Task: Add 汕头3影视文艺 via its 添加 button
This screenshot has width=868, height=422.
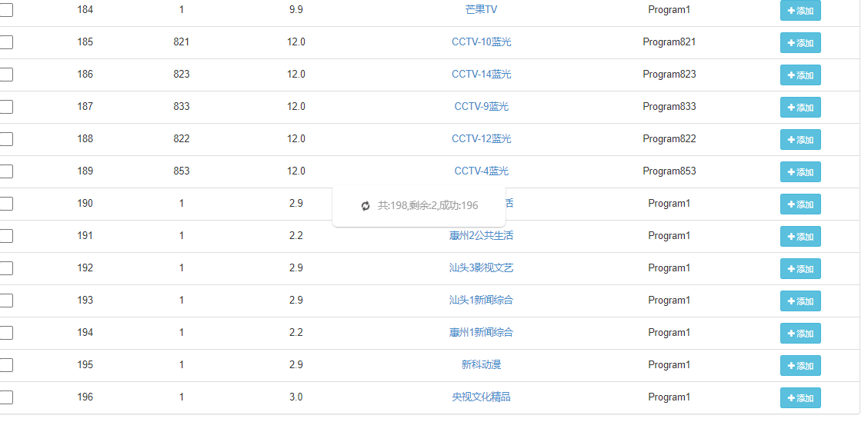Action: click(x=800, y=269)
